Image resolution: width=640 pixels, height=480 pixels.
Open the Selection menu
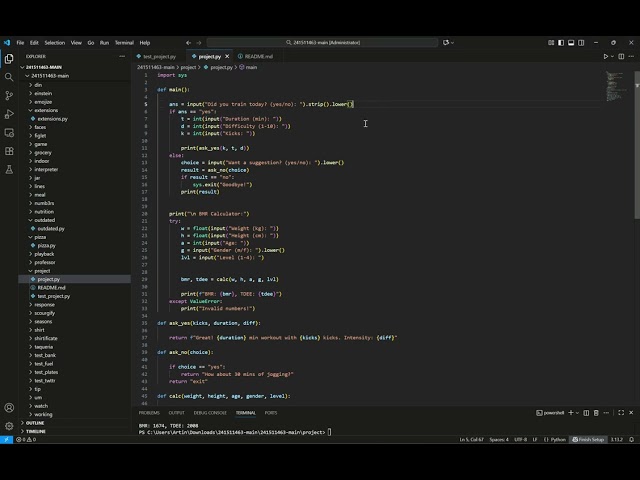pyautogui.click(x=55, y=42)
